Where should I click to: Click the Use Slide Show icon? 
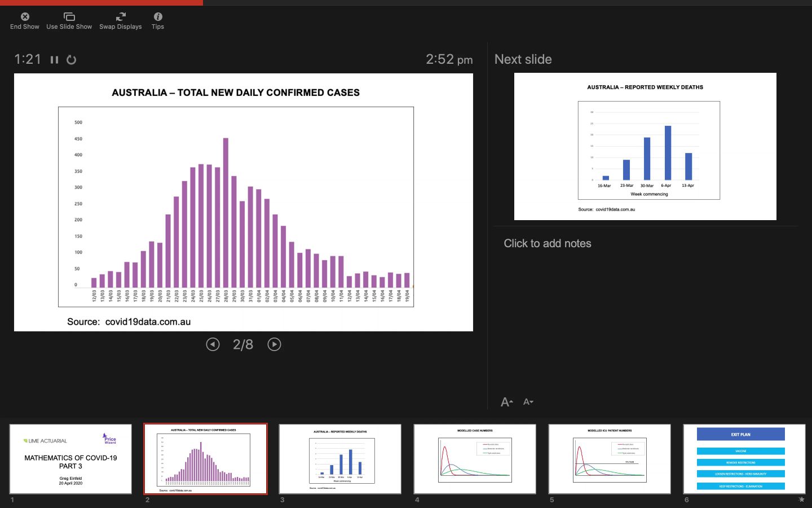69,17
